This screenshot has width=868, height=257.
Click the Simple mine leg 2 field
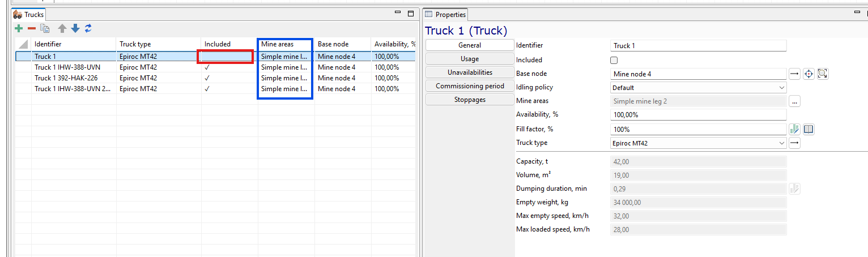(699, 101)
